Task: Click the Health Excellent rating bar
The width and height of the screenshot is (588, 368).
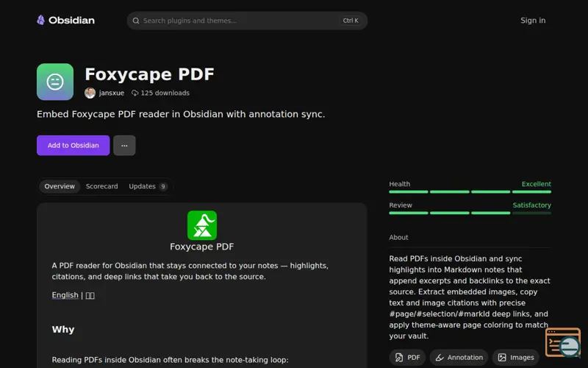Action: coord(470,192)
